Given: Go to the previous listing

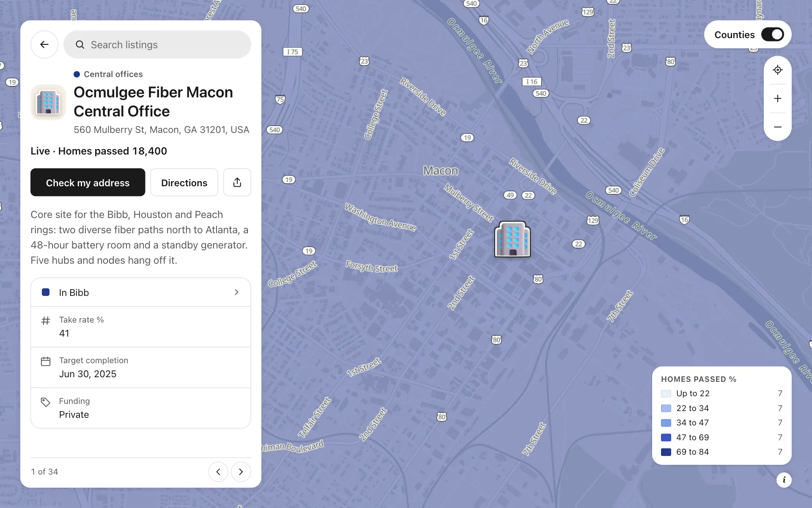Looking at the screenshot, I should [218, 472].
